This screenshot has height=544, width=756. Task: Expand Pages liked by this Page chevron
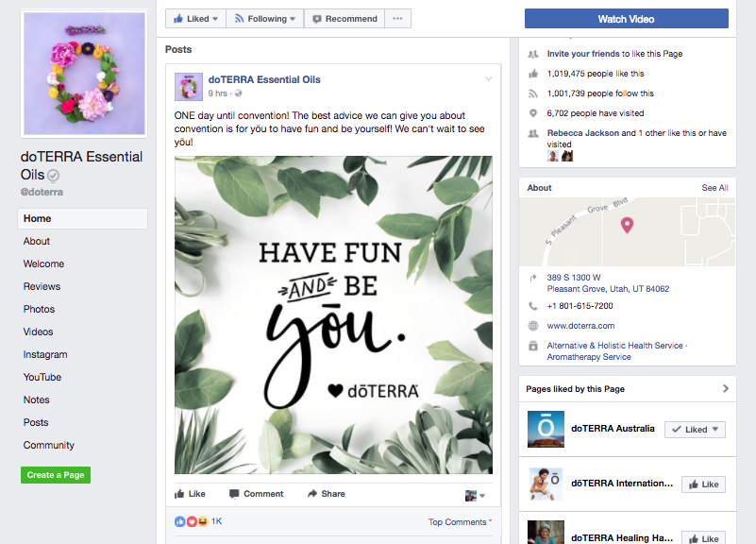coord(726,389)
